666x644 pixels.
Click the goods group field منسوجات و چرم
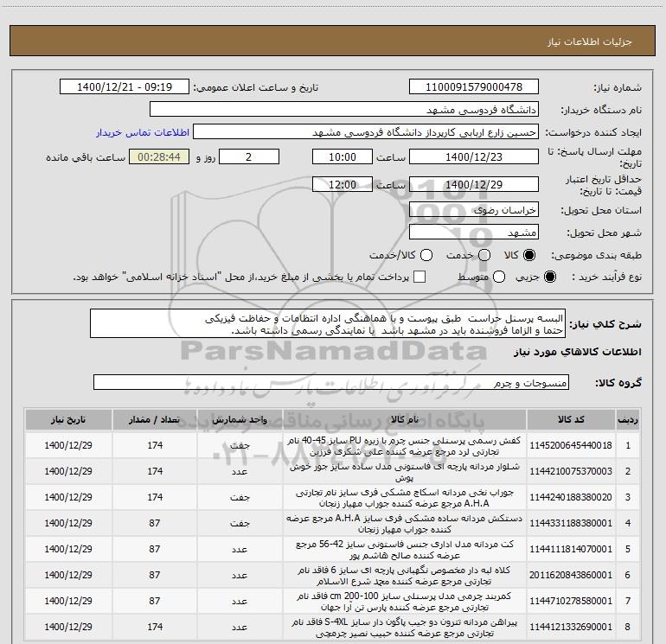331,382
